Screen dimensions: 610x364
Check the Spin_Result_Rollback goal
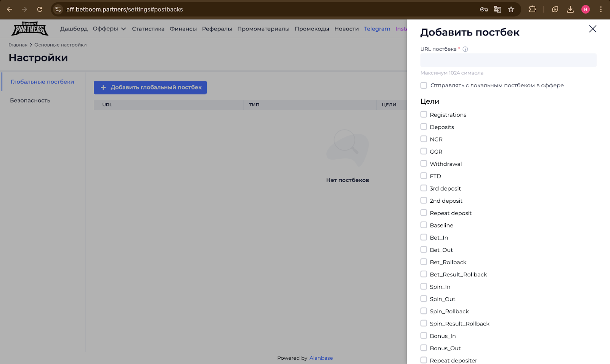click(x=424, y=323)
